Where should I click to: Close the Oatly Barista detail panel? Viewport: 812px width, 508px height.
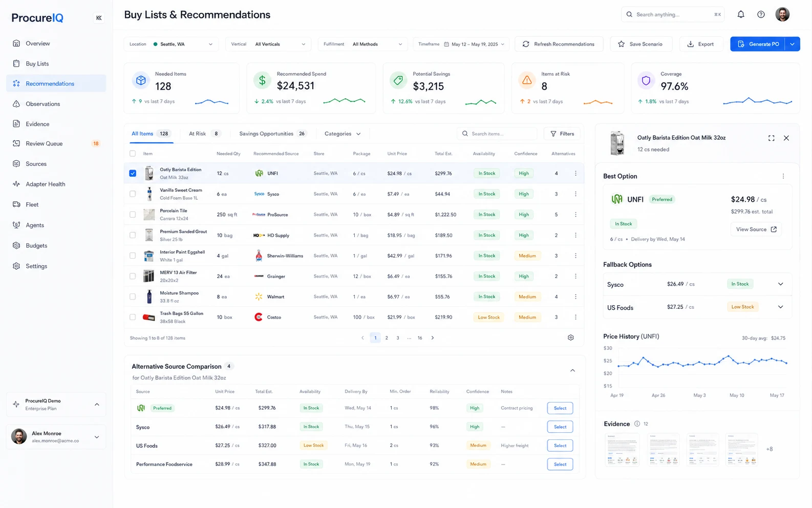(x=786, y=138)
